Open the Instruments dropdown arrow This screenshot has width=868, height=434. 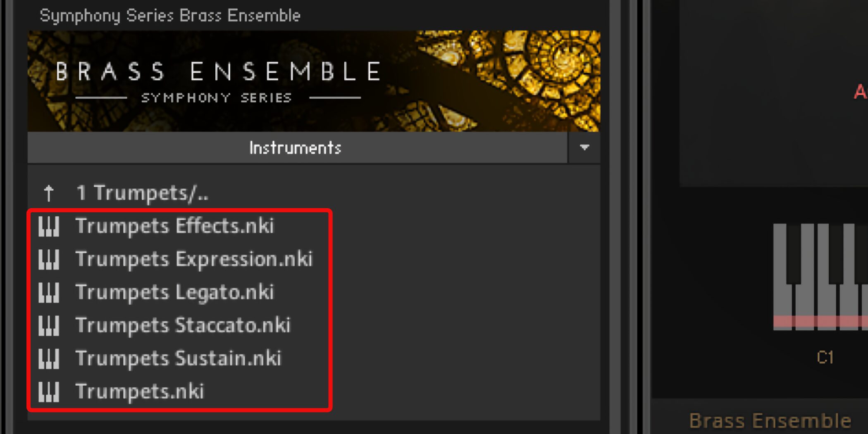584,147
